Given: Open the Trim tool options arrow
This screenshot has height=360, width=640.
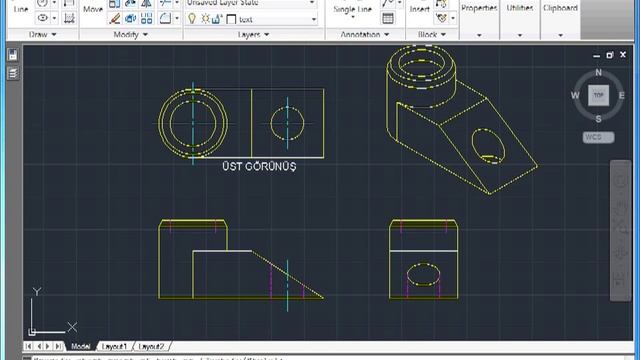Looking at the screenshot, I should tap(177, 3).
